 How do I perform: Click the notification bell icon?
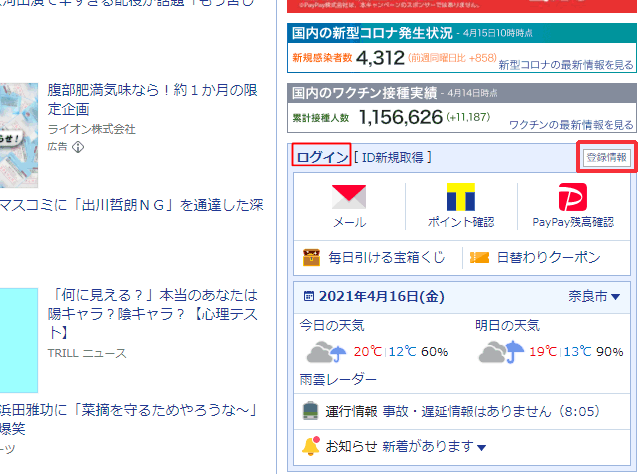click(x=311, y=445)
